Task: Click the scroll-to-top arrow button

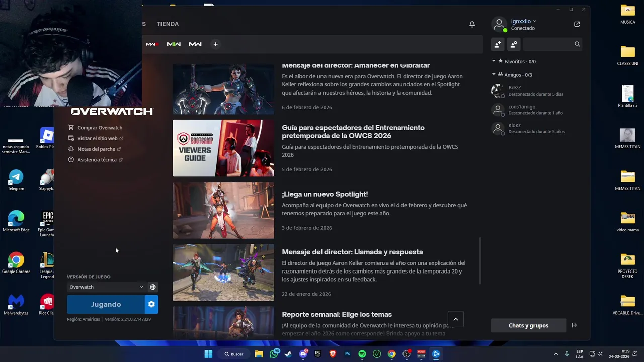Action: click(456, 319)
